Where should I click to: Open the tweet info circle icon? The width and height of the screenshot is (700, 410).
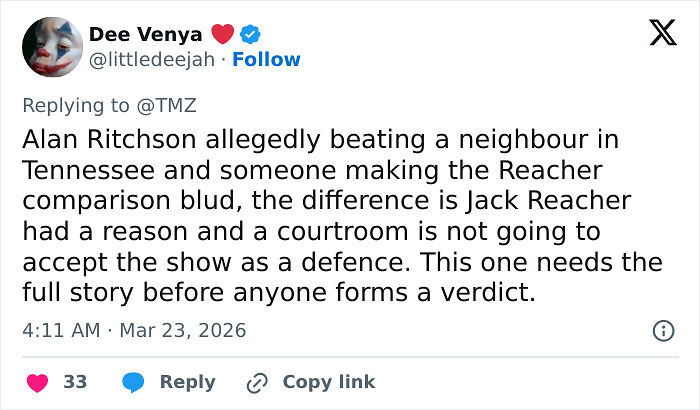click(x=662, y=330)
